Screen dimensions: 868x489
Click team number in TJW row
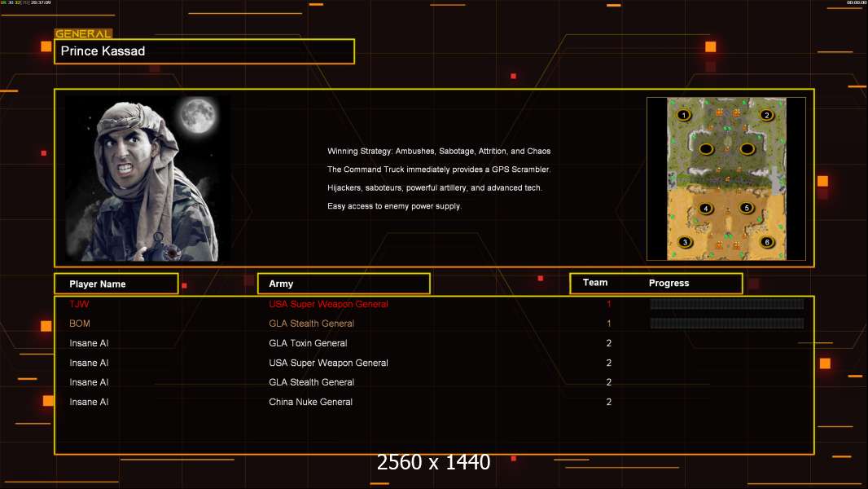point(609,304)
